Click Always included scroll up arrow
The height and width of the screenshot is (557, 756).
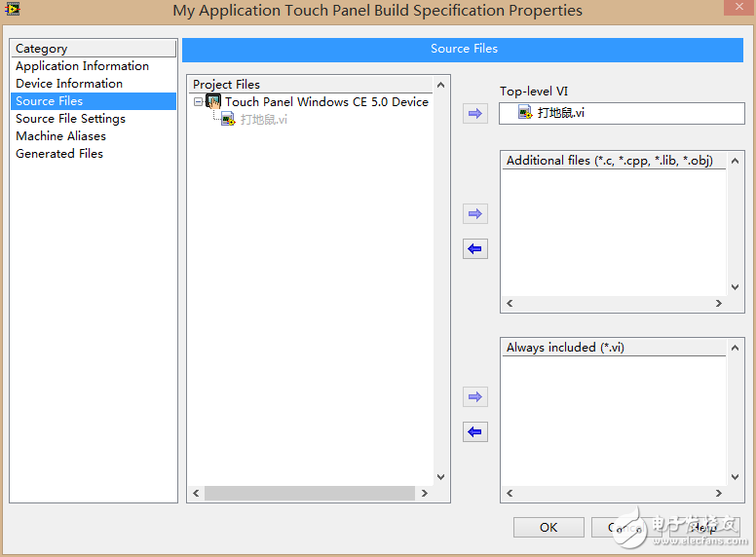735,348
